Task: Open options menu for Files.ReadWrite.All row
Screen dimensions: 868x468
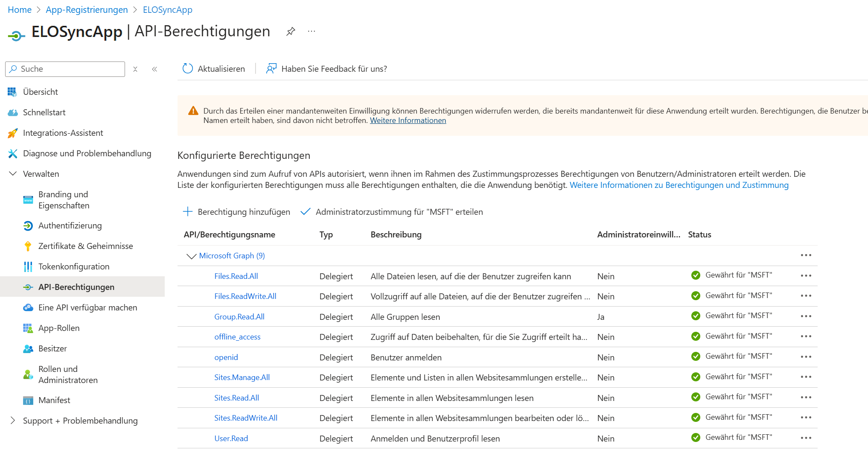Action: [806, 296]
